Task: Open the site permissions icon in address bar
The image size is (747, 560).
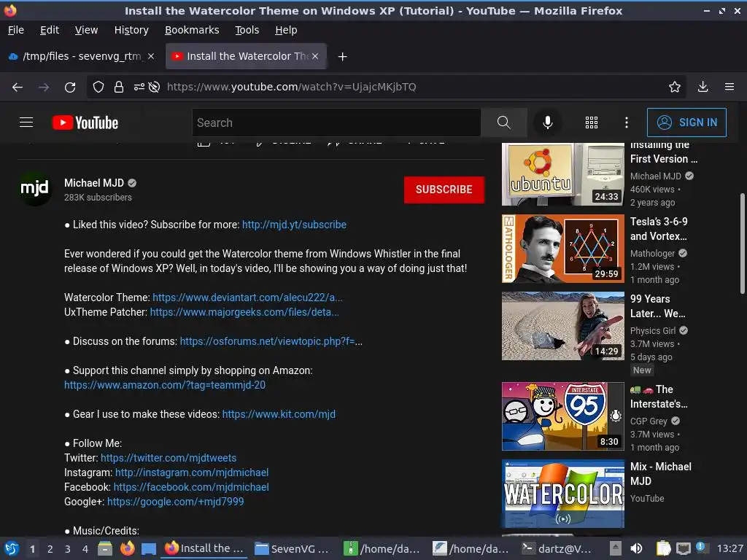Action: pos(139,87)
